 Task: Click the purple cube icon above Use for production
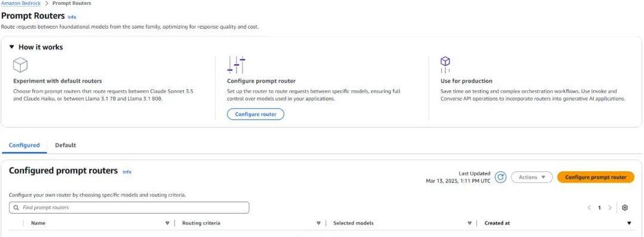point(445,65)
